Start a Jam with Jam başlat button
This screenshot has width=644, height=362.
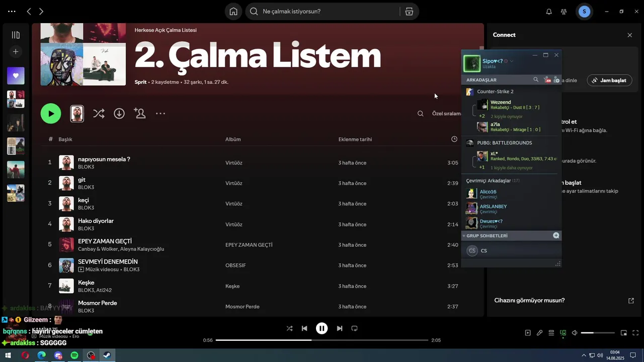click(x=609, y=80)
